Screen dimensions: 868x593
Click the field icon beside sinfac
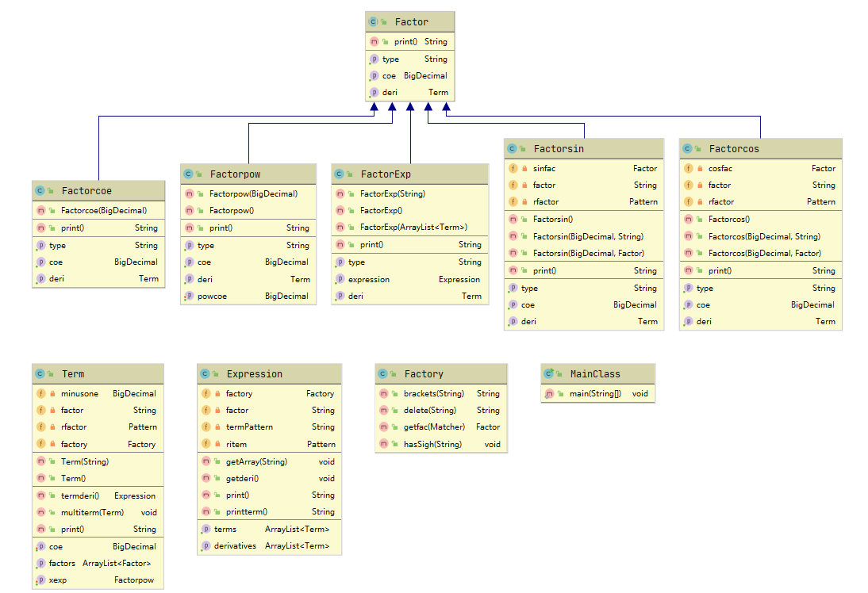click(513, 168)
